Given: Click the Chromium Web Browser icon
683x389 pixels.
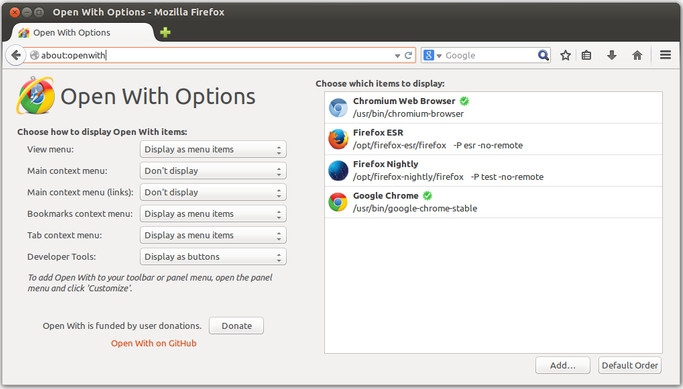Looking at the screenshot, I should [x=338, y=108].
